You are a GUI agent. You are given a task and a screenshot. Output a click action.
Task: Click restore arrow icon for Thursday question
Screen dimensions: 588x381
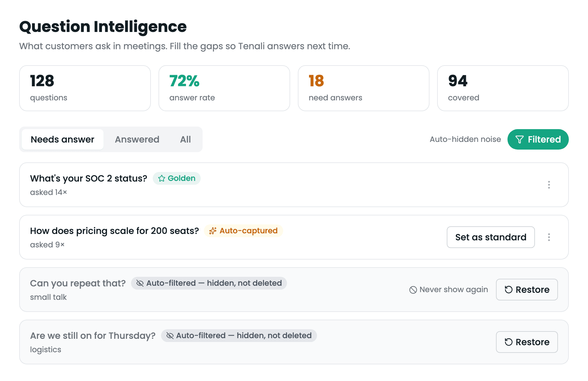[x=508, y=342]
